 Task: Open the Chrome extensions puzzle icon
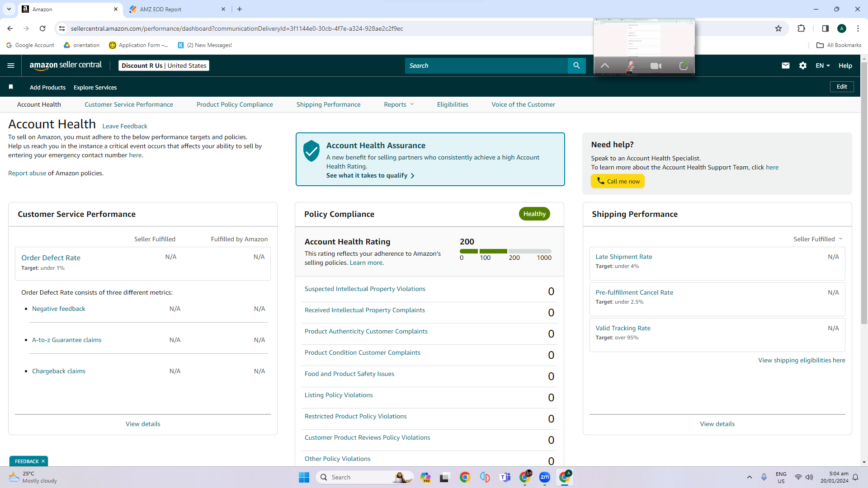[x=801, y=28]
